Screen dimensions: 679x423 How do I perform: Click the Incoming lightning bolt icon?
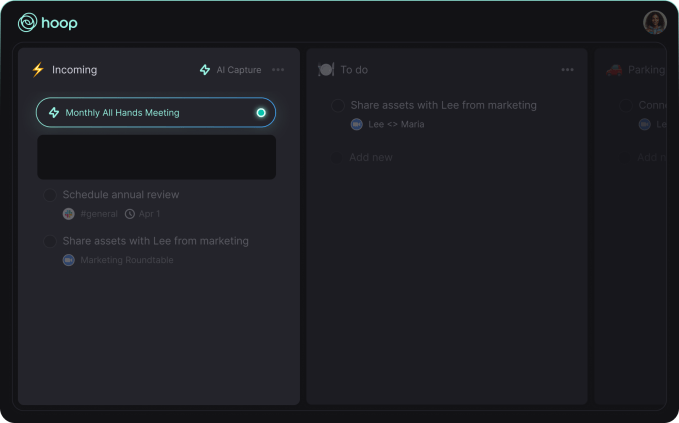[38, 70]
